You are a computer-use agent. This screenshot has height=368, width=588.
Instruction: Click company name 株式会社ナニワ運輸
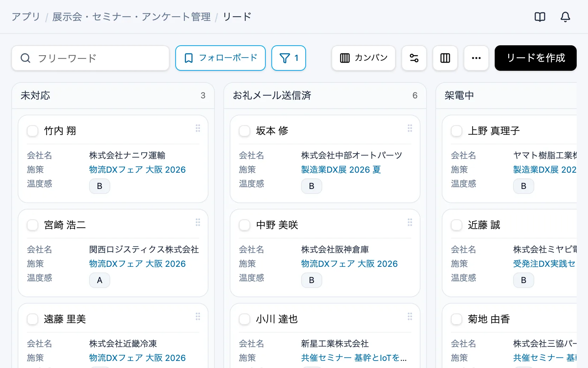(x=127, y=155)
